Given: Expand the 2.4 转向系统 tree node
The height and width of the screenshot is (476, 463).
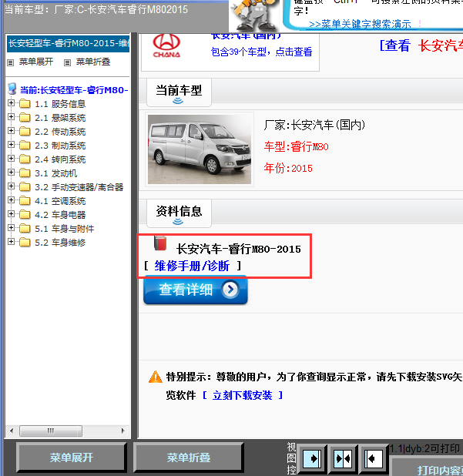Looking at the screenshot, I should [x=12, y=159].
